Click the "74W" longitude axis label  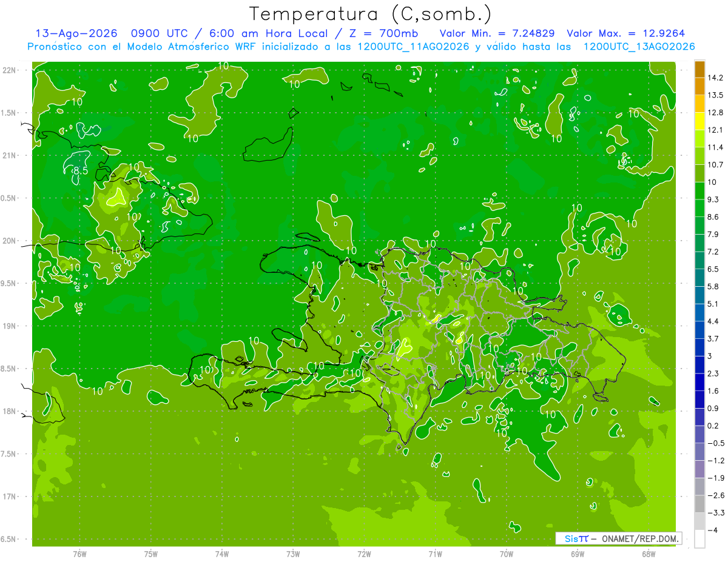[222, 554]
